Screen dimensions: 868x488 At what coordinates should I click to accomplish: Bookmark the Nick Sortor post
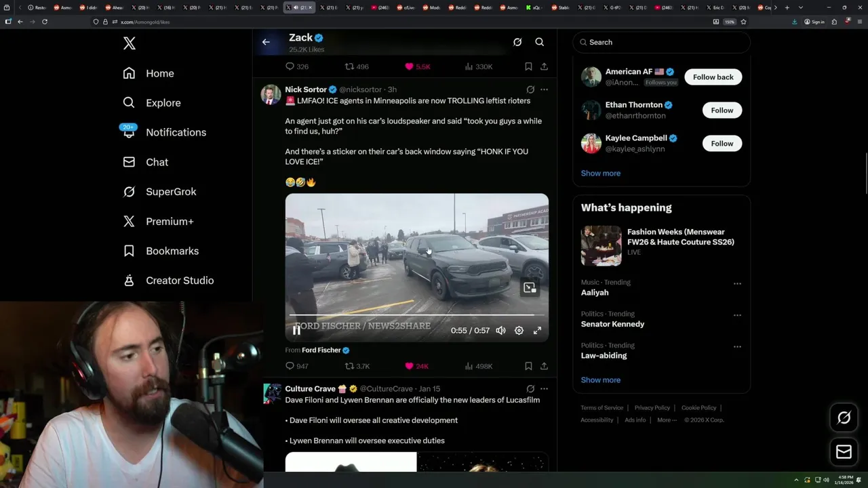[x=528, y=366]
